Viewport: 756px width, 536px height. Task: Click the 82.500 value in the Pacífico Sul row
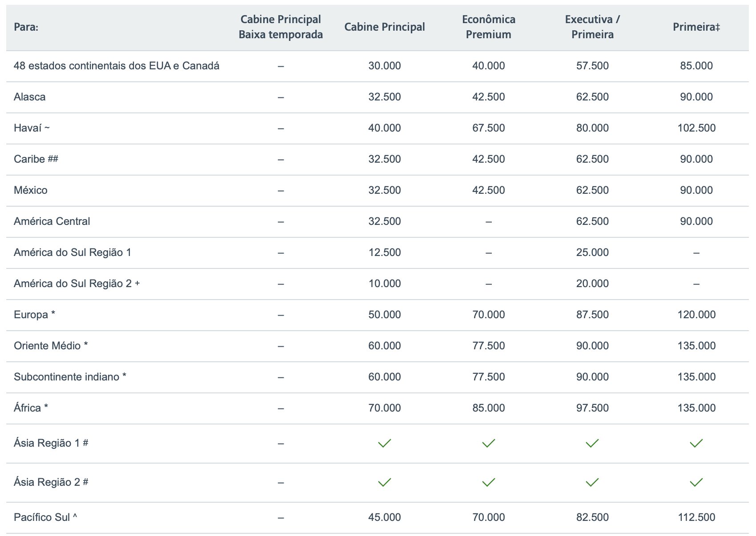click(x=592, y=517)
